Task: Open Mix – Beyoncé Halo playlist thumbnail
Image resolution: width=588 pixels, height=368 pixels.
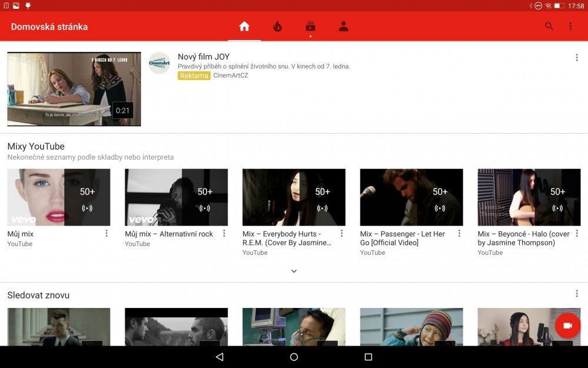Action: pyautogui.click(x=529, y=197)
